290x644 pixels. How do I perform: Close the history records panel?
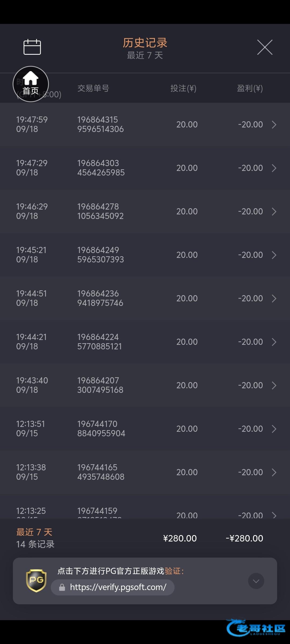265,47
